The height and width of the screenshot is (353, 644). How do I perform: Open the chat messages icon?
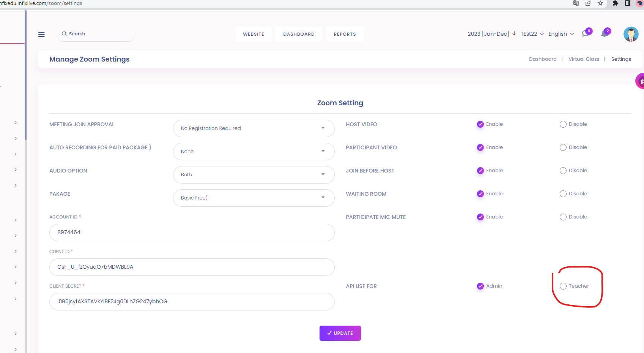click(586, 33)
